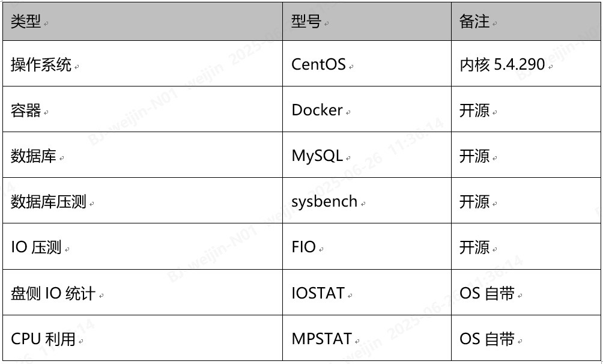Click OS 自带 in the MPSTAT row
The height and width of the screenshot is (364, 603).
487,339
